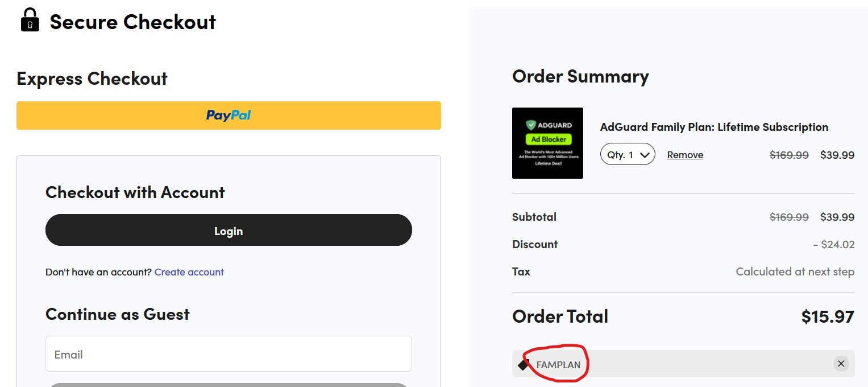Click the Continue as Guest heading

(x=118, y=314)
